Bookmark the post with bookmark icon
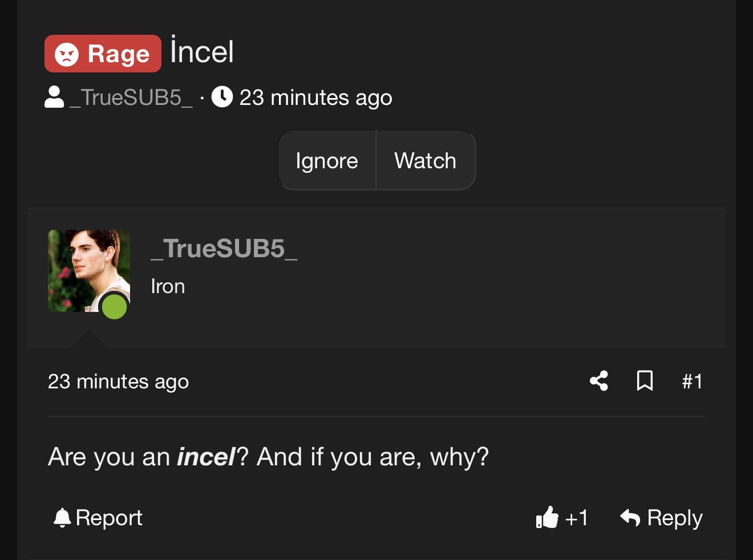 [x=645, y=380]
